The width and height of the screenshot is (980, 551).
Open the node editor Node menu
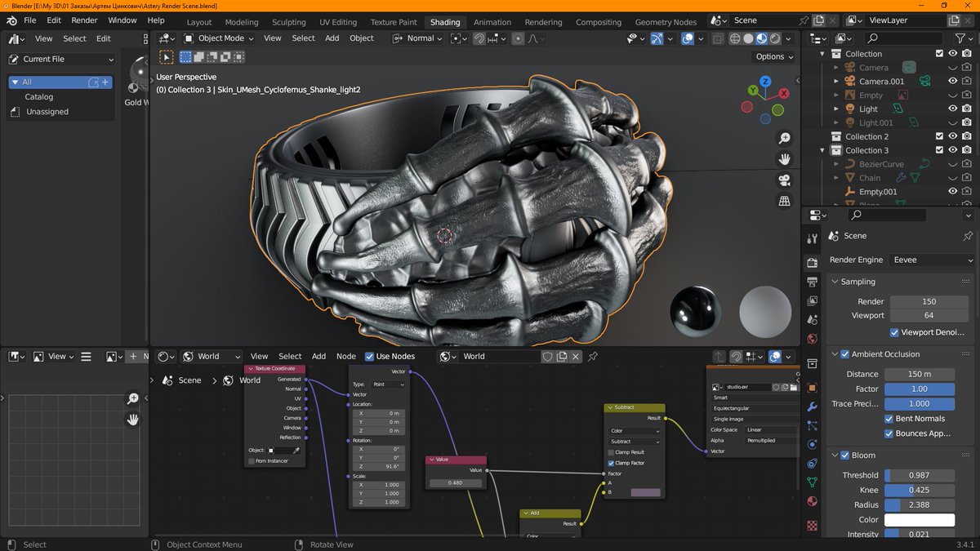346,357
